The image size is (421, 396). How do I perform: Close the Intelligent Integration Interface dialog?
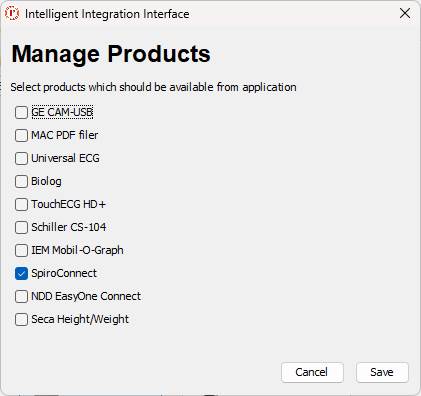coord(405,13)
